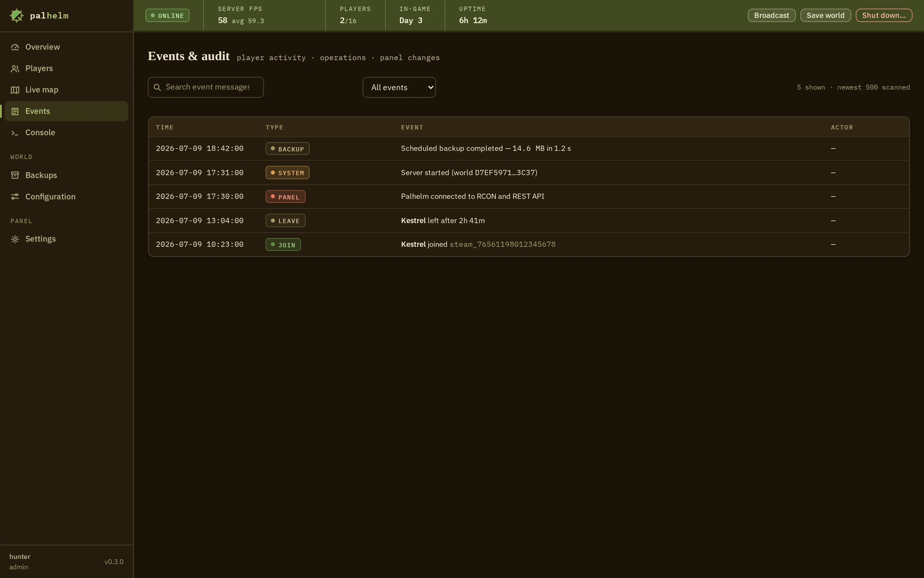Click the Events list icon
Image resolution: width=924 pixels, height=578 pixels.
pos(15,111)
